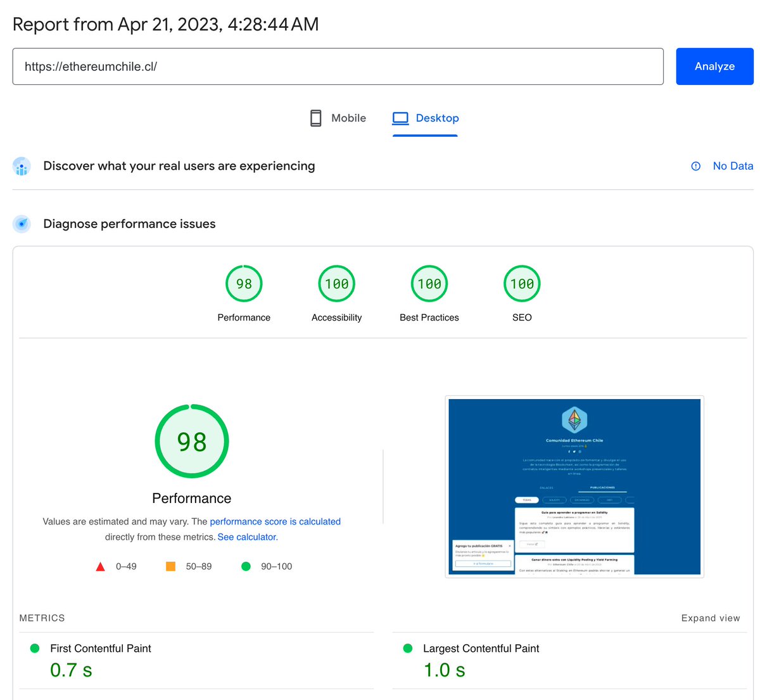Click the mobile phone icon
Screen dimensions: 760x700
tap(315, 118)
